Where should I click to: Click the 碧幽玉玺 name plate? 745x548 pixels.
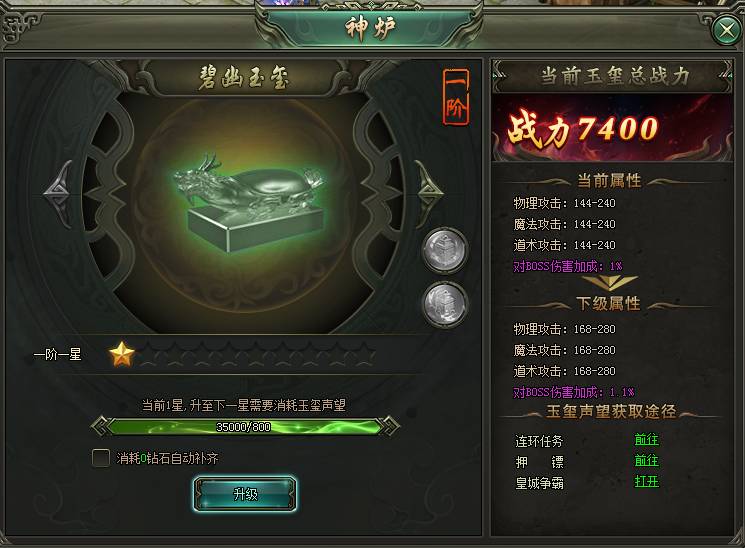click(x=244, y=77)
